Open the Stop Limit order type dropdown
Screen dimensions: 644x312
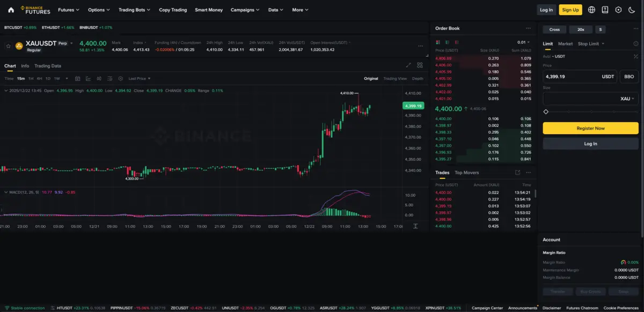tap(591, 44)
